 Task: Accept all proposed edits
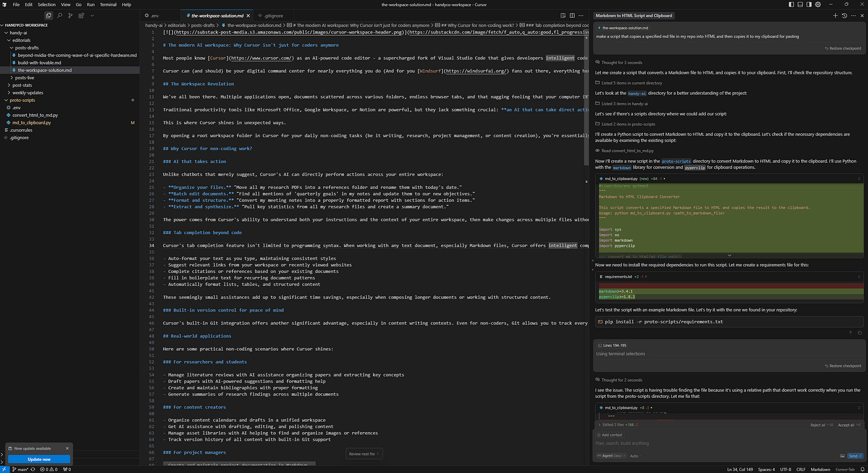848,425
